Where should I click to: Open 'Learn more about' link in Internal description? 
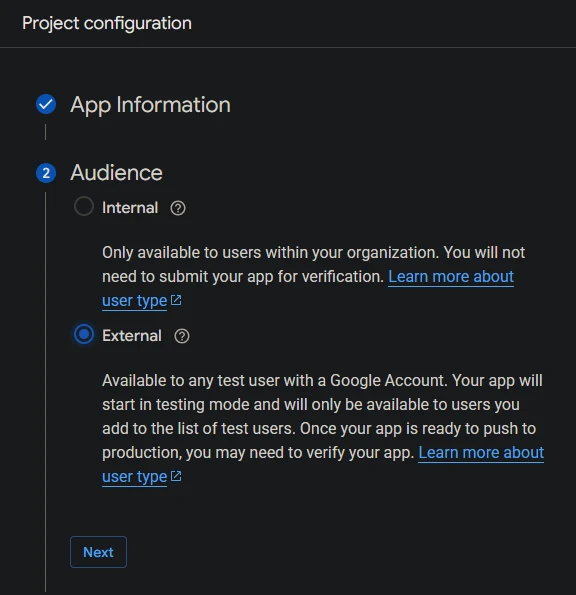pos(451,276)
